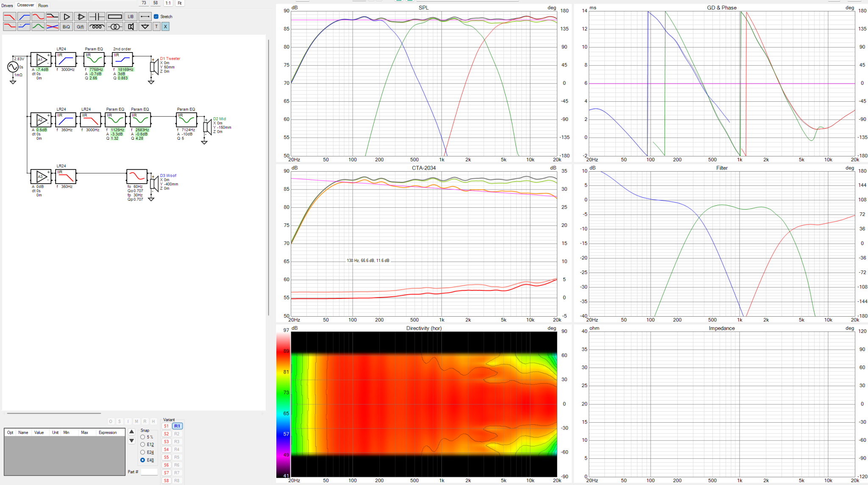
Task: Click the Part # input field
Action: pos(149,472)
